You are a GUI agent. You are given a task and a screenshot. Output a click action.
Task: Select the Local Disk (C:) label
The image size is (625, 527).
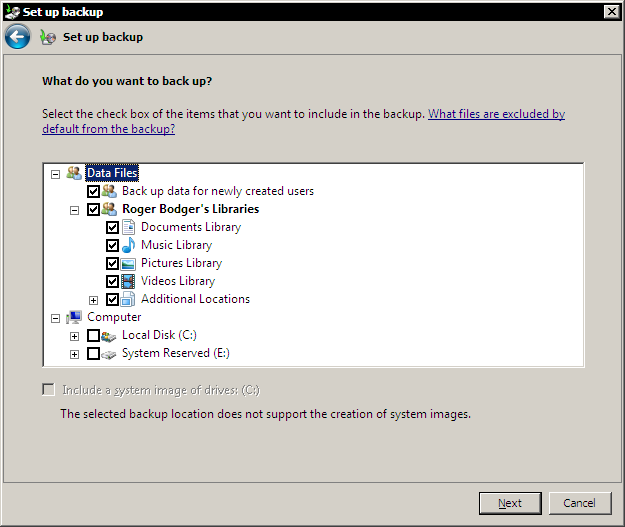click(159, 335)
